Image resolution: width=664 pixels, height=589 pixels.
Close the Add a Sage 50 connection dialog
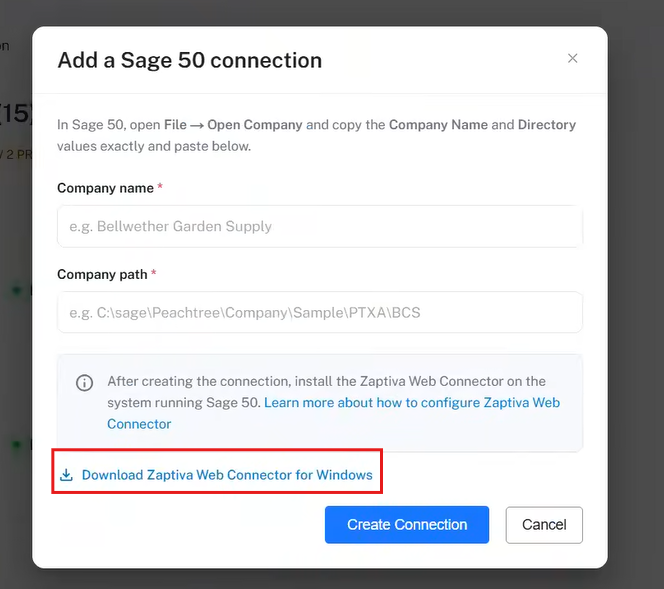pyautogui.click(x=572, y=58)
